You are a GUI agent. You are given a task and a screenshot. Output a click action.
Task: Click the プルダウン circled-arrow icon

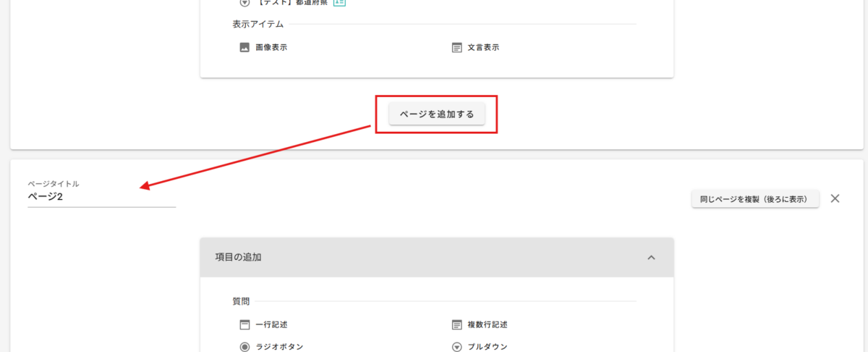pyautogui.click(x=456, y=347)
